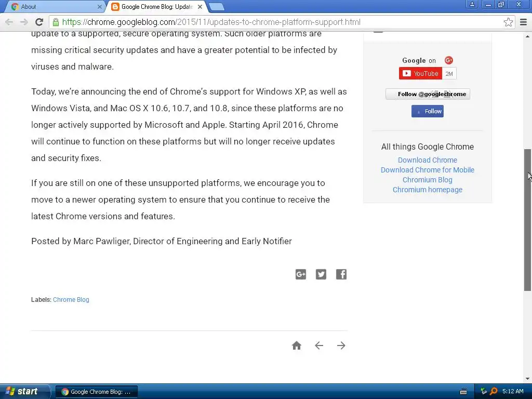Click the "Posted by Marc Pawliger" line

tap(162, 241)
